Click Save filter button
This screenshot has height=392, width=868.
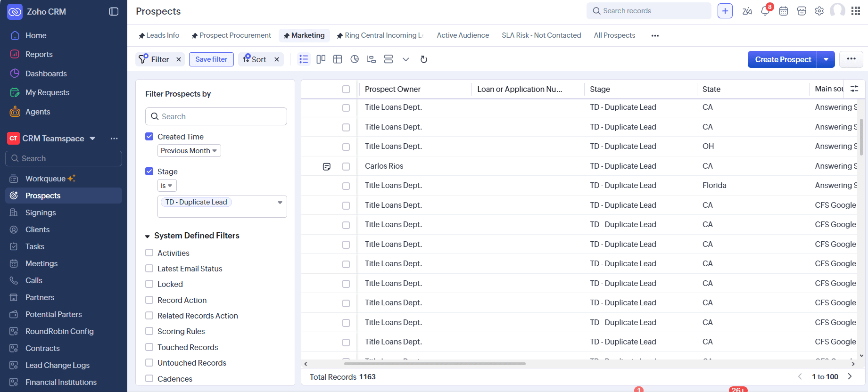pos(211,59)
